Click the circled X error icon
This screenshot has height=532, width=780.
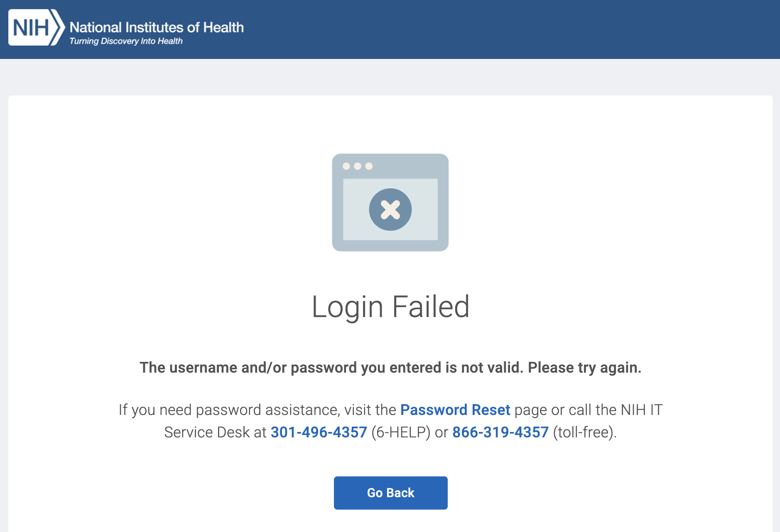coord(390,210)
